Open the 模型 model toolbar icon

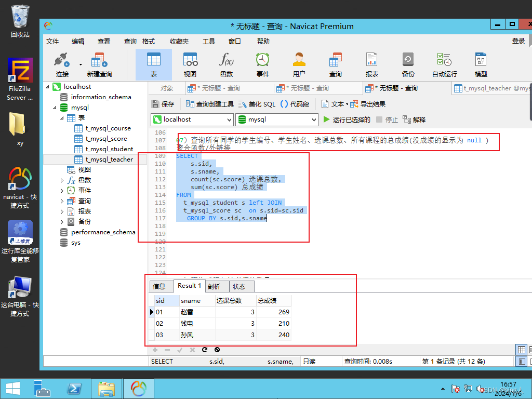click(x=481, y=65)
